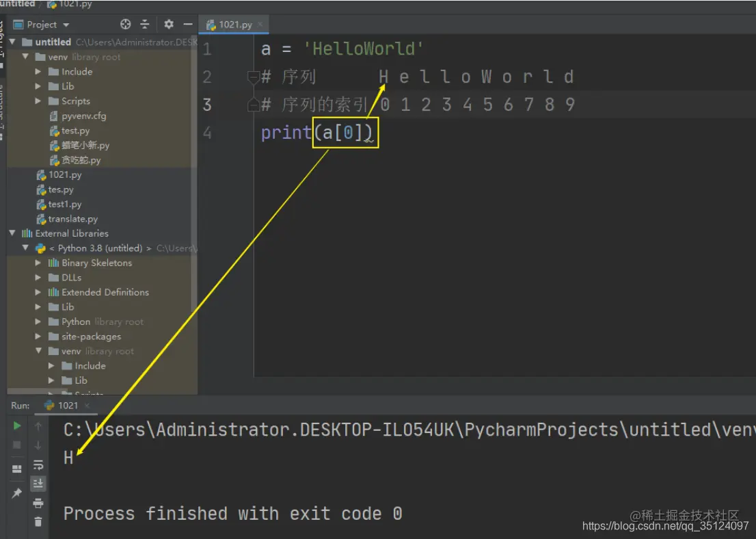The height and width of the screenshot is (539, 756).
Task: Collapse Python 3.8 (untitled) node
Action: coord(25,248)
